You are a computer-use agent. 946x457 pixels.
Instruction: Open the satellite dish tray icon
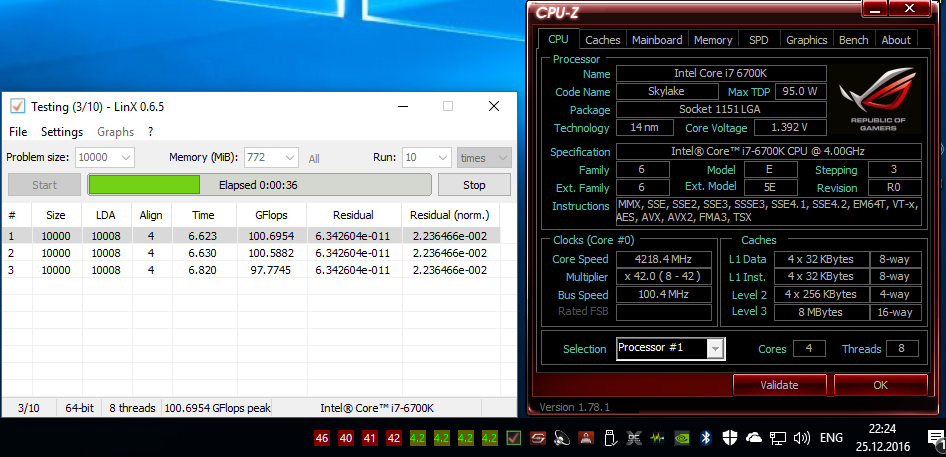tap(562, 438)
